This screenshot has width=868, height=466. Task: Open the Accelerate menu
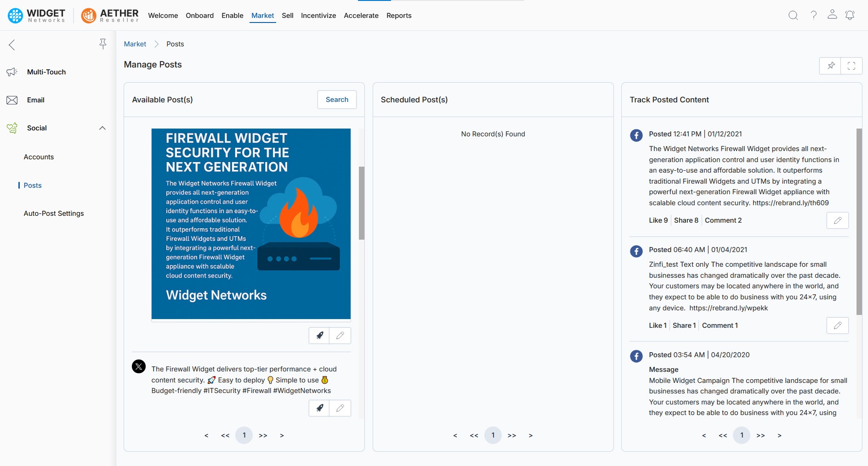(x=361, y=16)
